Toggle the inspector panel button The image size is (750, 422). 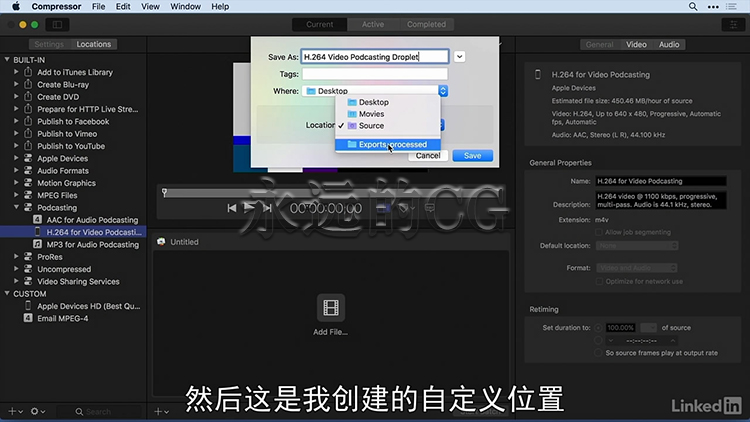(733, 24)
